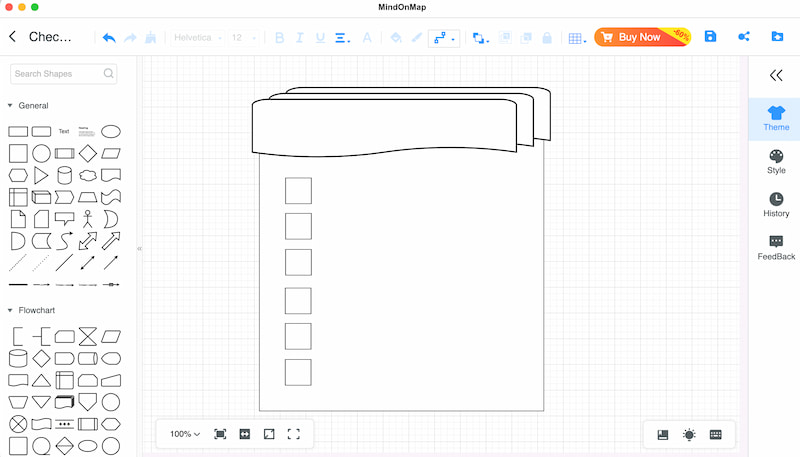The image size is (800, 457).
Task: Toggle Underline formatting
Action: click(320, 38)
